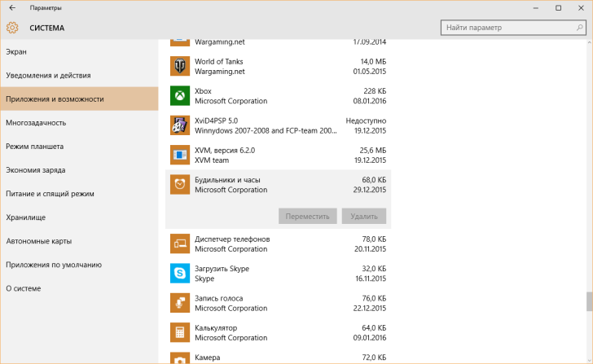This screenshot has width=593, height=364.
Task: Click the XviD4PSP 5.0 app icon
Action: click(180, 125)
